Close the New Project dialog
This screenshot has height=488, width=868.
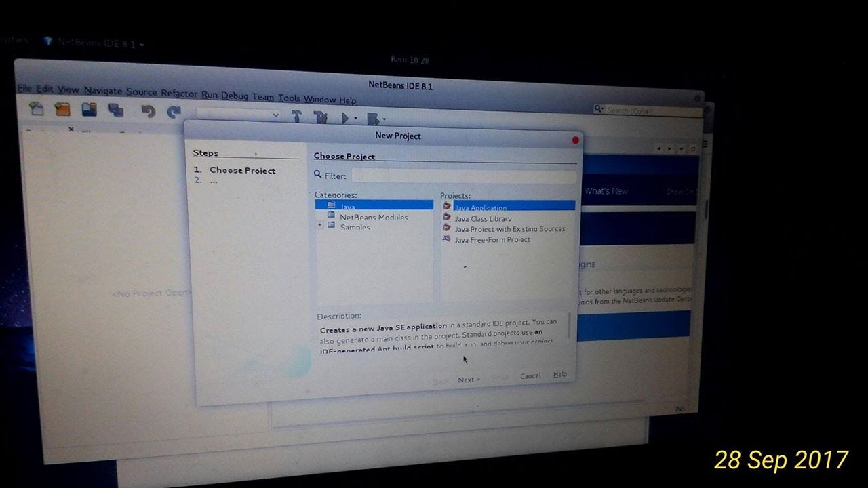576,140
